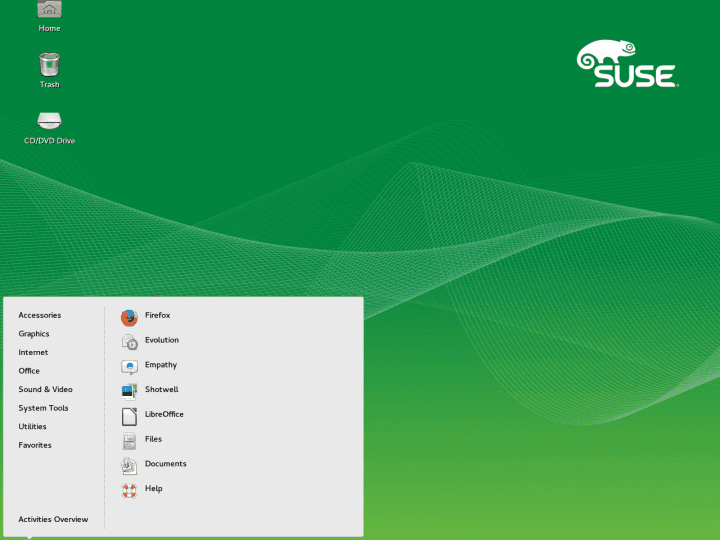Select the Accessories category
720x540 pixels.
click(x=39, y=315)
